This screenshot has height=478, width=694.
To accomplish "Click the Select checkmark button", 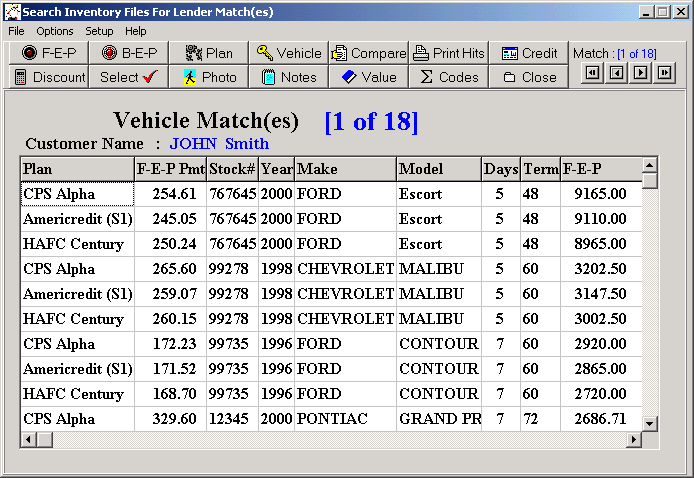I will click(128, 77).
